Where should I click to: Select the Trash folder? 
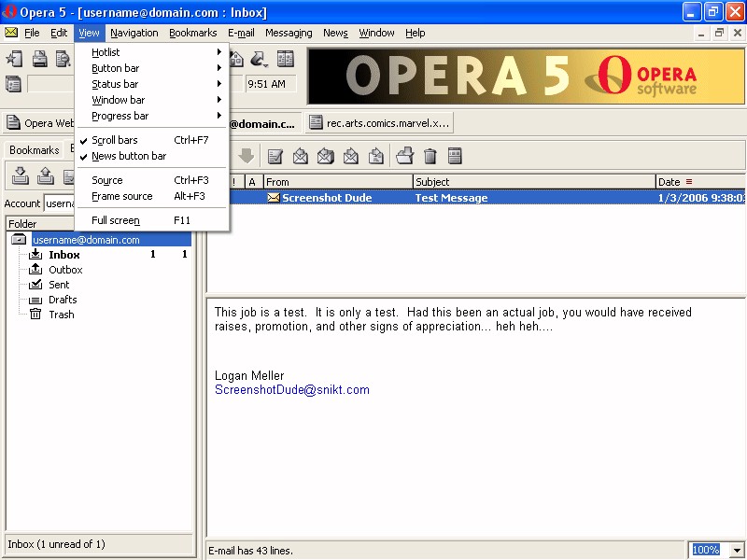point(62,315)
